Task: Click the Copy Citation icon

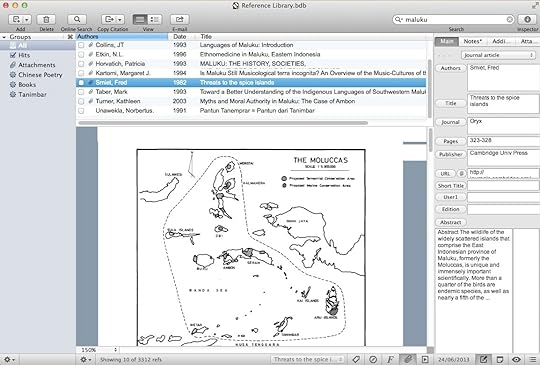Action: 109,20
